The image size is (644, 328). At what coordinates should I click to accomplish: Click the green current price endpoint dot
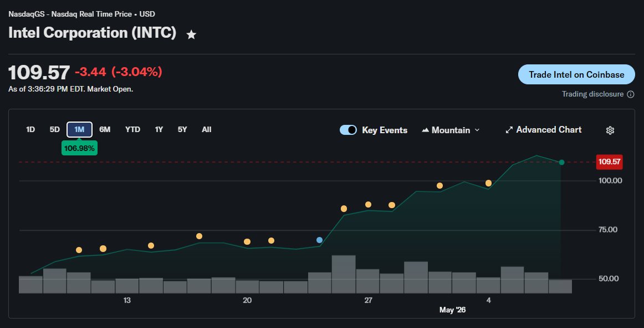(x=561, y=163)
